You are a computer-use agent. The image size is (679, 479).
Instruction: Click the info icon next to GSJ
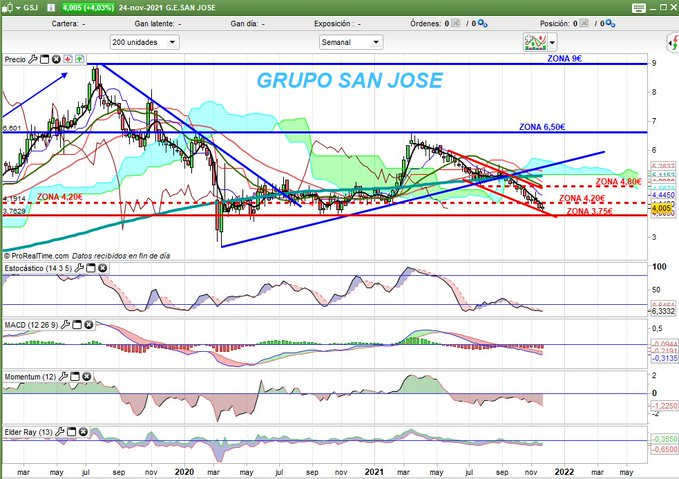[51, 8]
